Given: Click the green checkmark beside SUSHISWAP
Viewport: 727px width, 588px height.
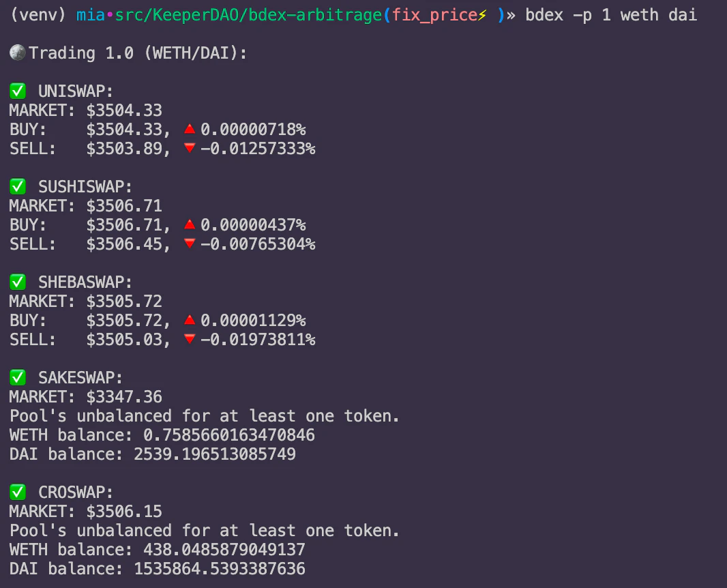Looking at the screenshot, I should 18,186.
